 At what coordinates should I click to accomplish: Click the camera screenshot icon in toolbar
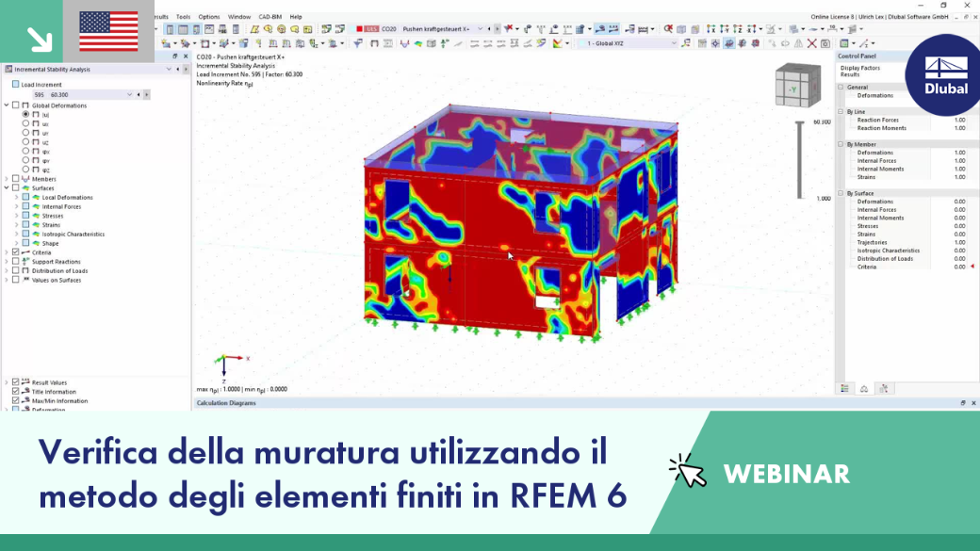[x=825, y=43]
